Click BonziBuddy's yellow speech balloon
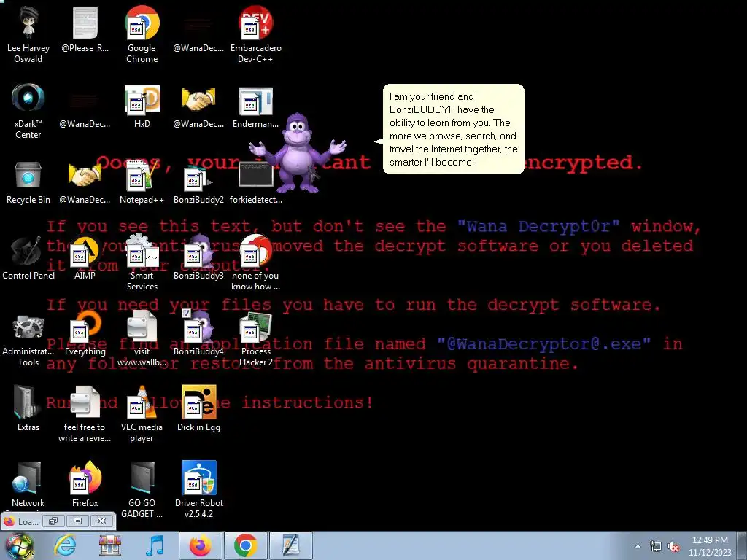 (454, 129)
